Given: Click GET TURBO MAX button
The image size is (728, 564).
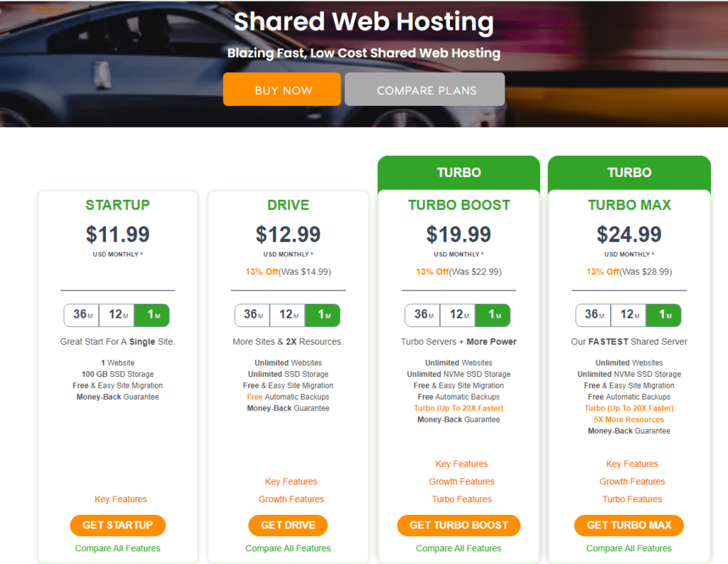Looking at the screenshot, I should click(628, 525).
